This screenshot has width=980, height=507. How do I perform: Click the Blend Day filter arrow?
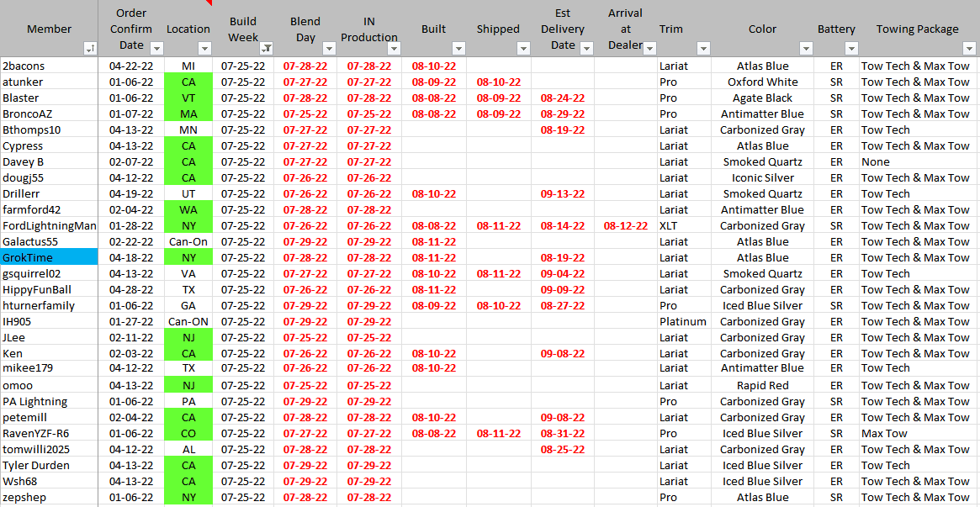pos(329,49)
